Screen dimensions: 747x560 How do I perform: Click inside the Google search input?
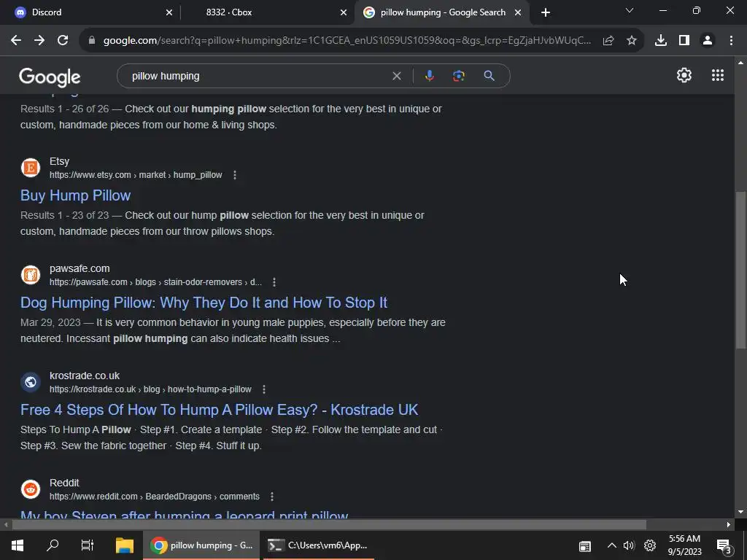(258, 76)
